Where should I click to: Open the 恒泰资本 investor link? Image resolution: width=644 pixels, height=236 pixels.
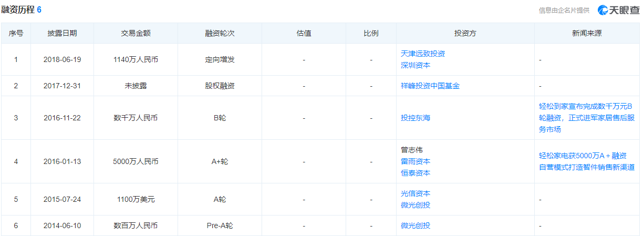pos(415,173)
